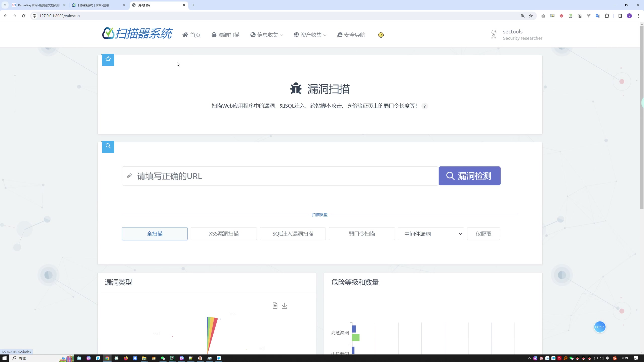The height and width of the screenshot is (362, 644).
Task: Click the image downloader extension icon
Action: coord(552,16)
